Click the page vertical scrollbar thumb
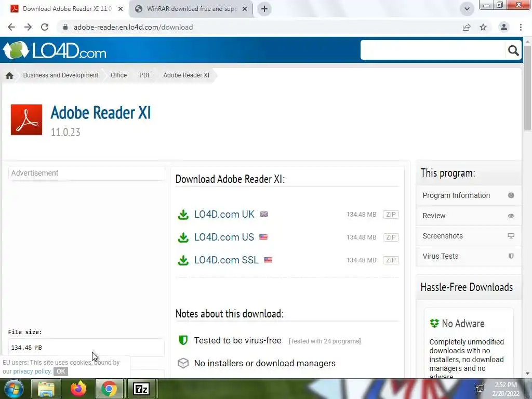This screenshot has height=399, width=532. [x=527, y=88]
